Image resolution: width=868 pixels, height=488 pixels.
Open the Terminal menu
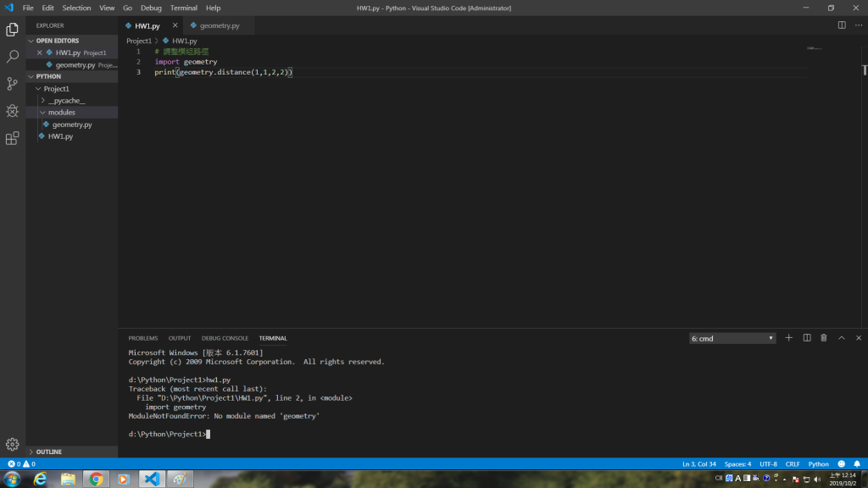pos(183,8)
